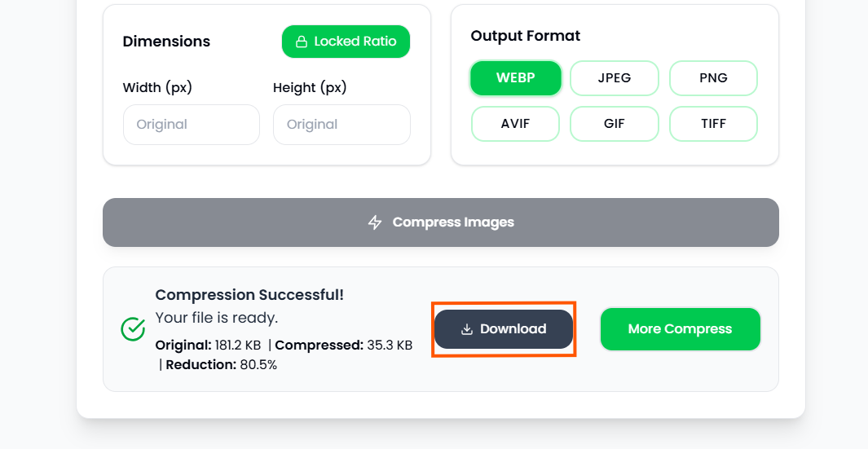Download the compressed file
Image resolution: width=868 pixels, height=449 pixels.
(x=504, y=329)
